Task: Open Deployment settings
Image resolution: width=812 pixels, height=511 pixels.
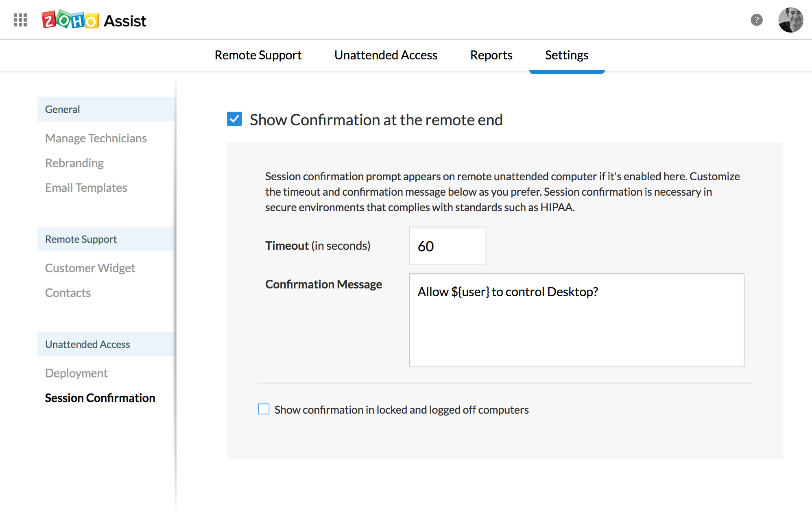Action: click(76, 373)
